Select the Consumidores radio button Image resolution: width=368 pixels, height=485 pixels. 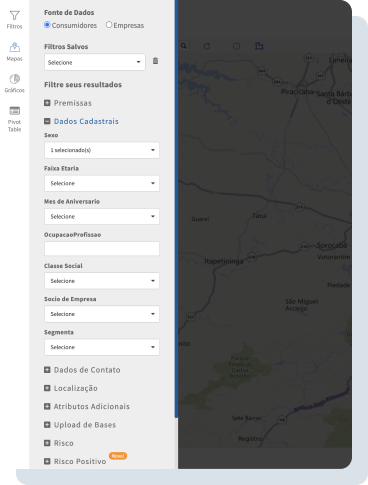tap(47, 25)
